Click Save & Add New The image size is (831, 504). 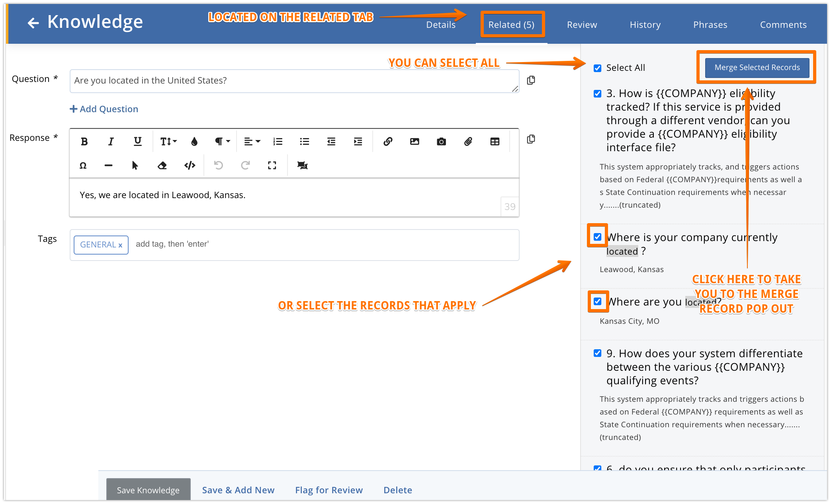[238, 490]
